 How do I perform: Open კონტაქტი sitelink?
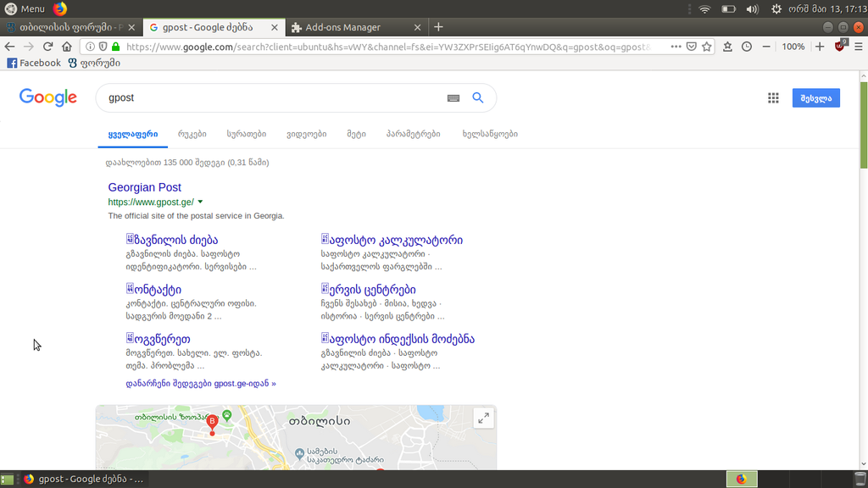click(x=153, y=290)
